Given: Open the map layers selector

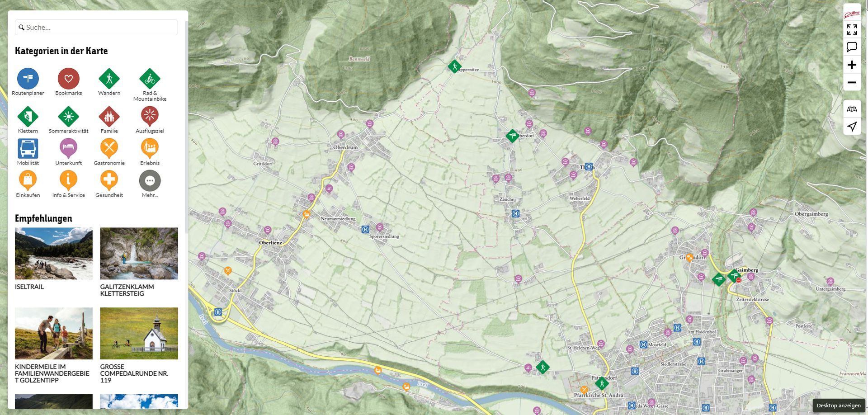Looking at the screenshot, I should click(x=852, y=109).
